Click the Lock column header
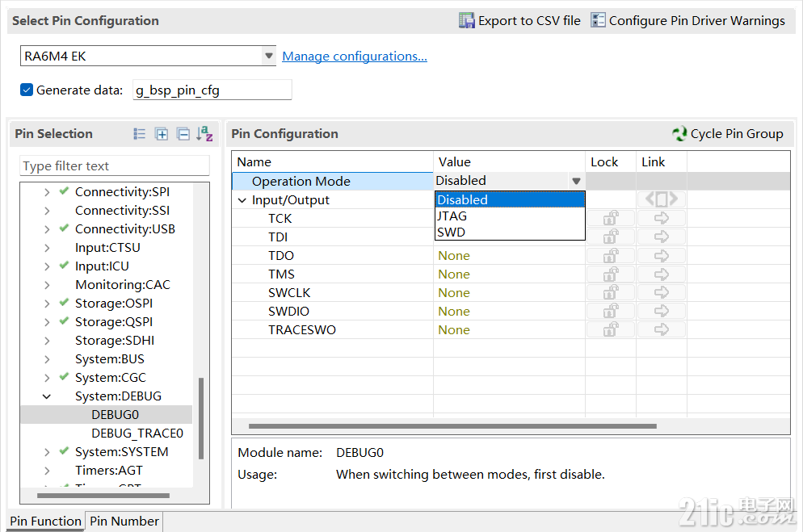Image resolution: width=803 pixels, height=532 pixels. [611, 162]
